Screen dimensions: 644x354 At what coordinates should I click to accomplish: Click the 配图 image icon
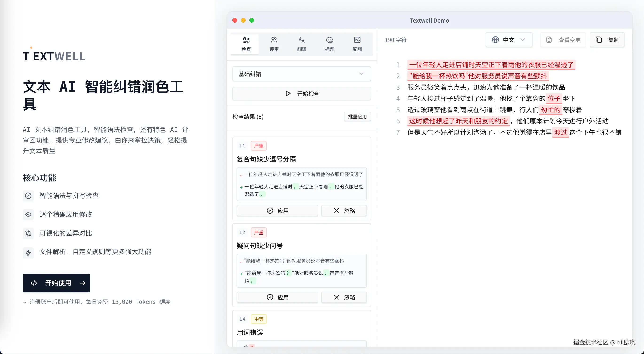(x=357, y=40)
